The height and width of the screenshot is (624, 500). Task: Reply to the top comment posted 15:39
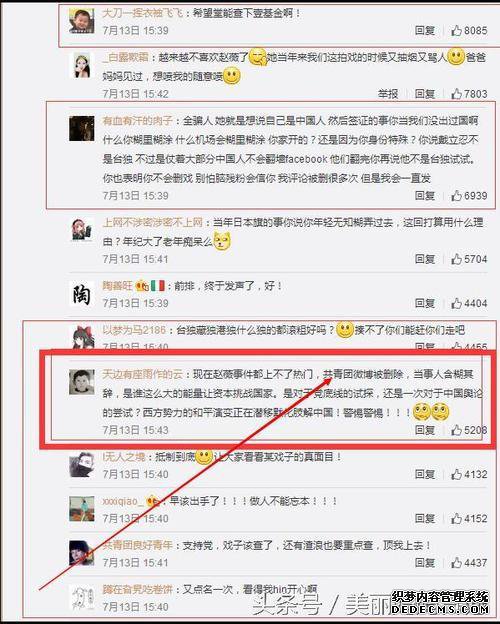click(425, 30)
